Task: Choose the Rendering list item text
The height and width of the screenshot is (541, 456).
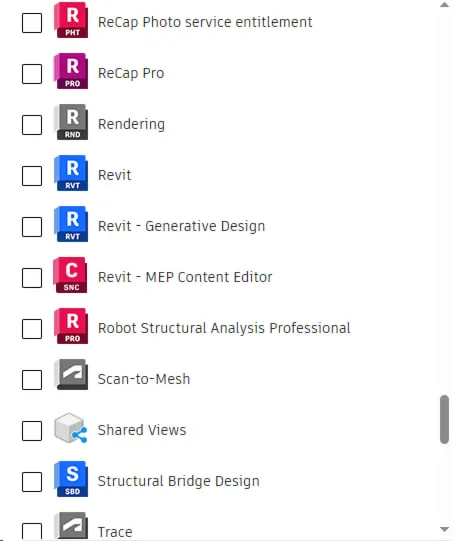Action: (x=131, y=124)
